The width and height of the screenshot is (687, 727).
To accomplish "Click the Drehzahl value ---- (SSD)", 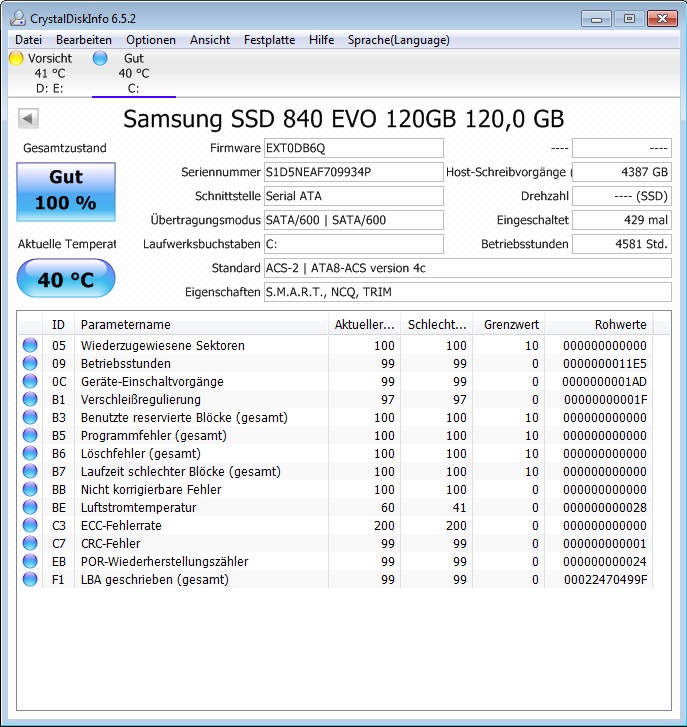I will pos(622,196).
